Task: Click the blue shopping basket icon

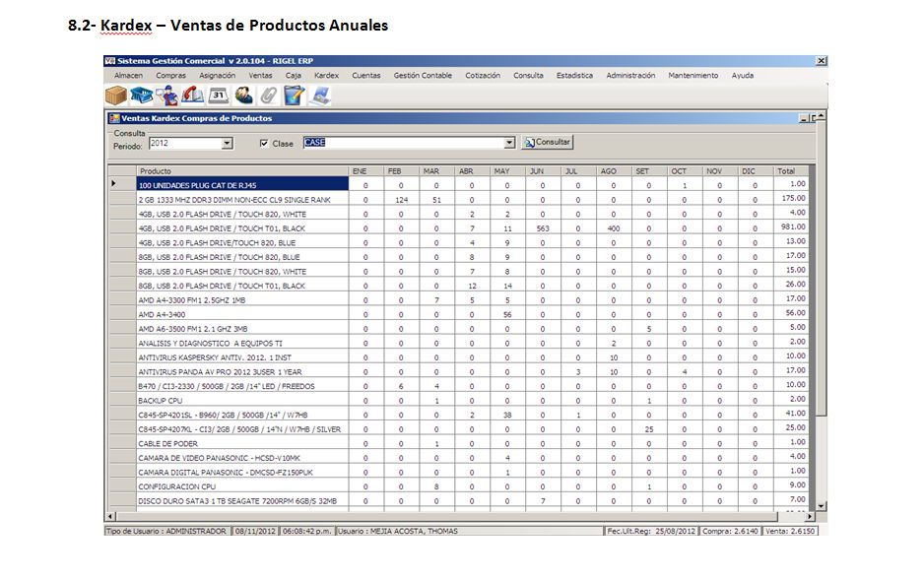Action: coord(143,96)
